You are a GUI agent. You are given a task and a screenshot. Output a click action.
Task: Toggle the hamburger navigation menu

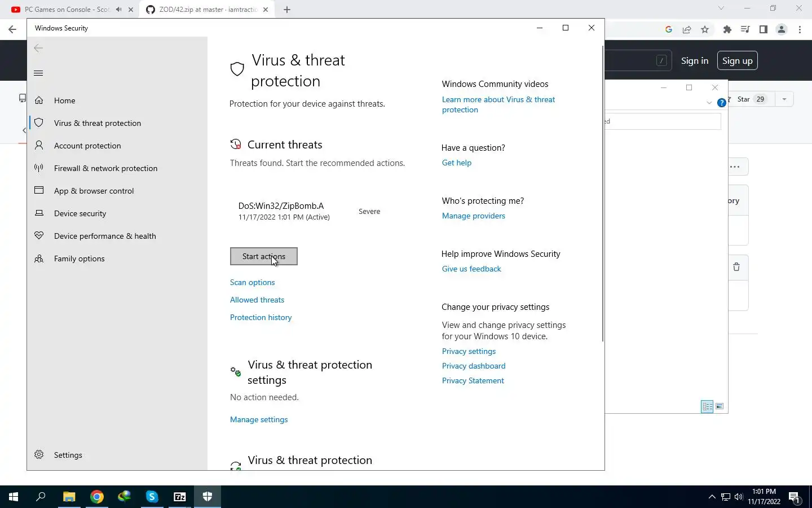pyautogui.click(x=38, y=73)
